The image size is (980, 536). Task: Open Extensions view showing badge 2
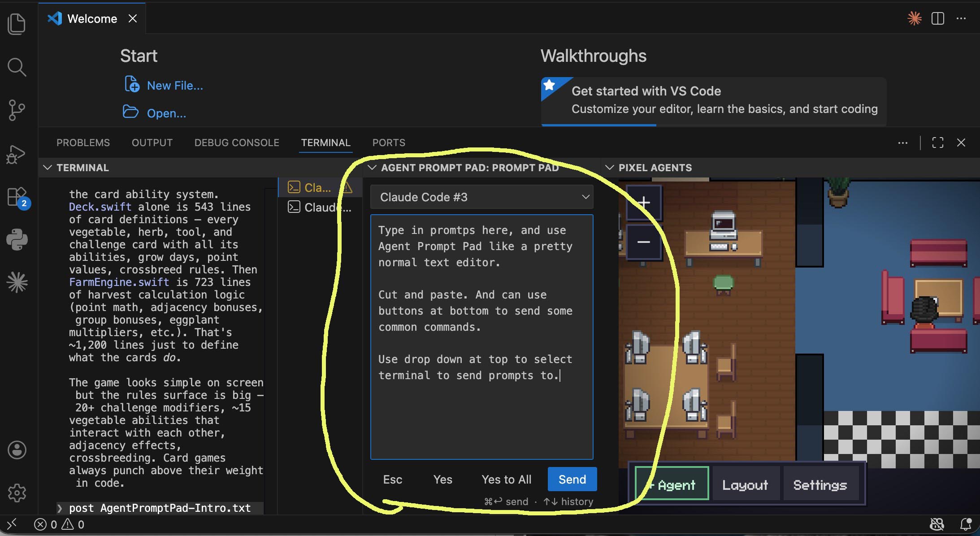coord(17,196)
